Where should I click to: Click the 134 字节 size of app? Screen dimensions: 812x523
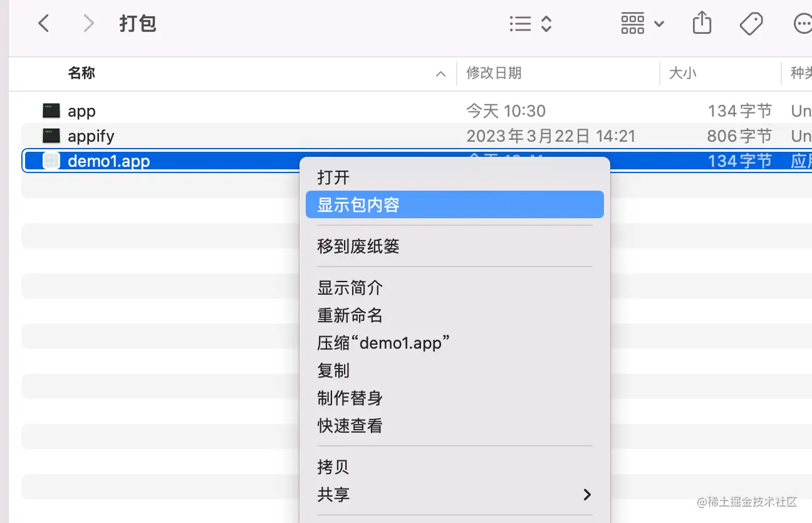(740, 111)
